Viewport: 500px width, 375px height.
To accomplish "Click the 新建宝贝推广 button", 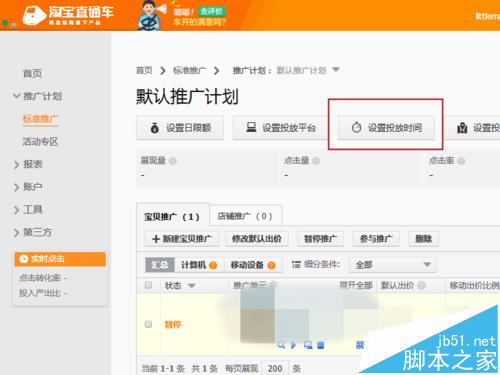I will pos(182,239).
